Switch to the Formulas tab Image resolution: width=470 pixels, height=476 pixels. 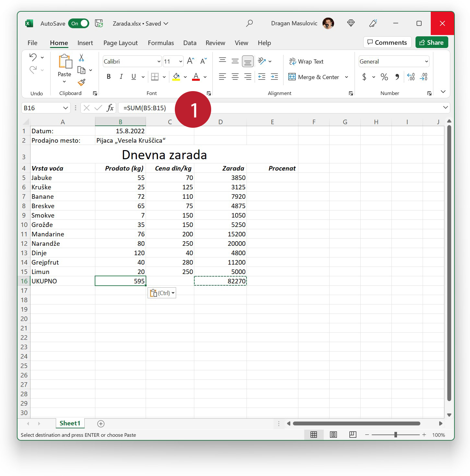[161, 43]
